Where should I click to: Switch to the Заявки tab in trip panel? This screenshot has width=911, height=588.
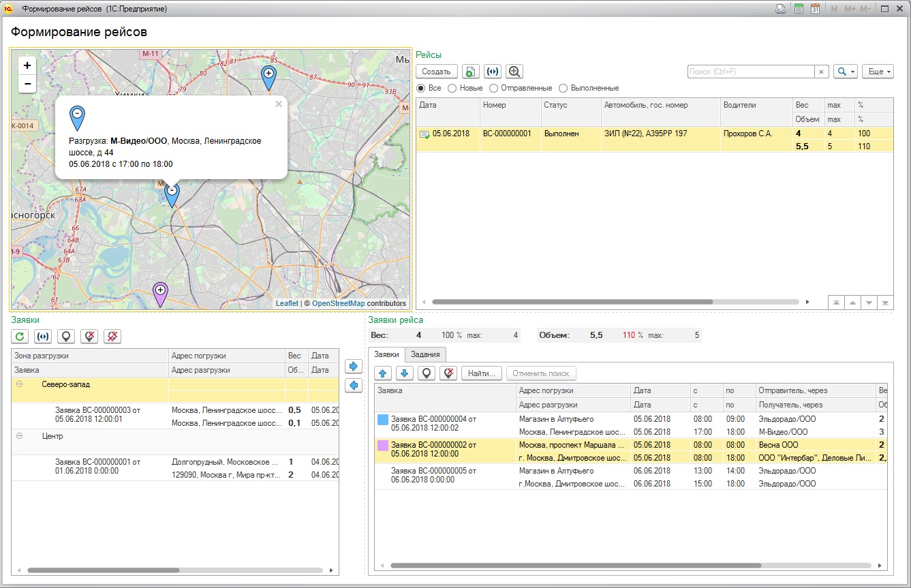[386, 354]
